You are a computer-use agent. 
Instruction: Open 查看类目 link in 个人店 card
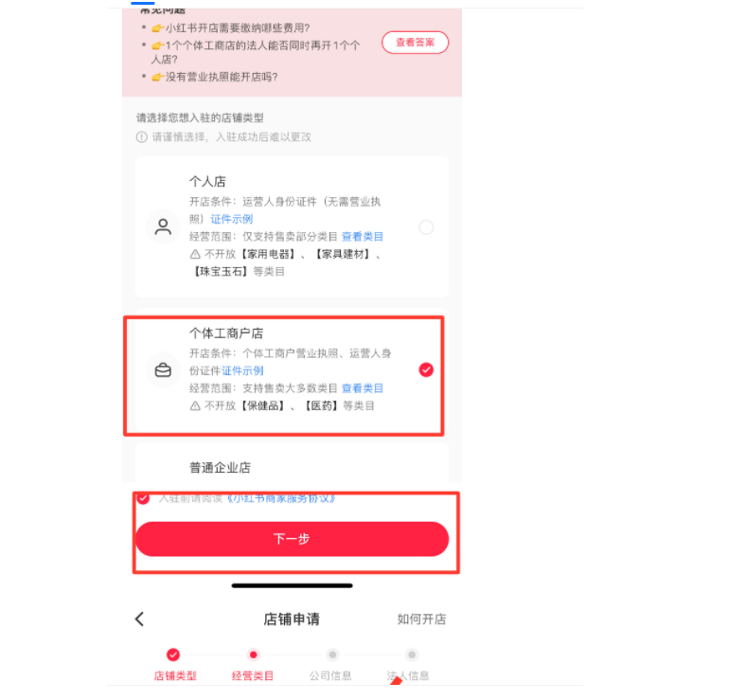click(363, 237)
